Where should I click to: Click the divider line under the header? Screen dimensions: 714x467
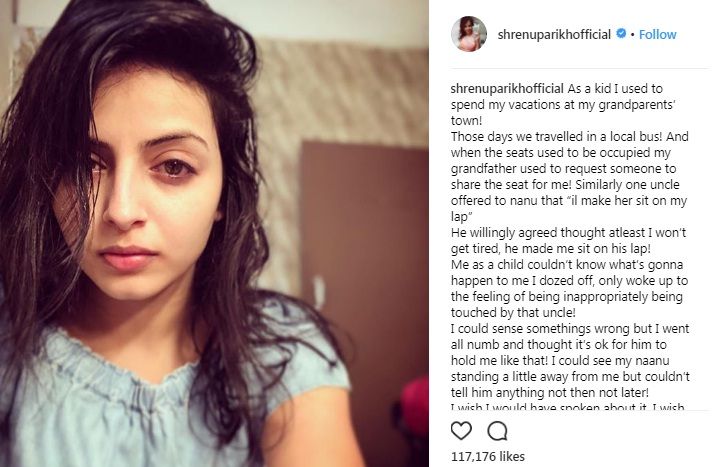click(x=580, y=69)
